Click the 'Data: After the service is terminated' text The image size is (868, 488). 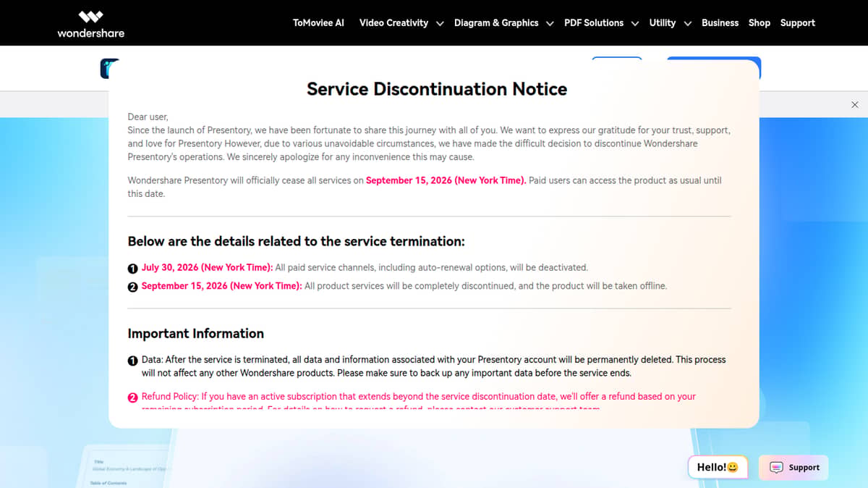click(434, 366)
